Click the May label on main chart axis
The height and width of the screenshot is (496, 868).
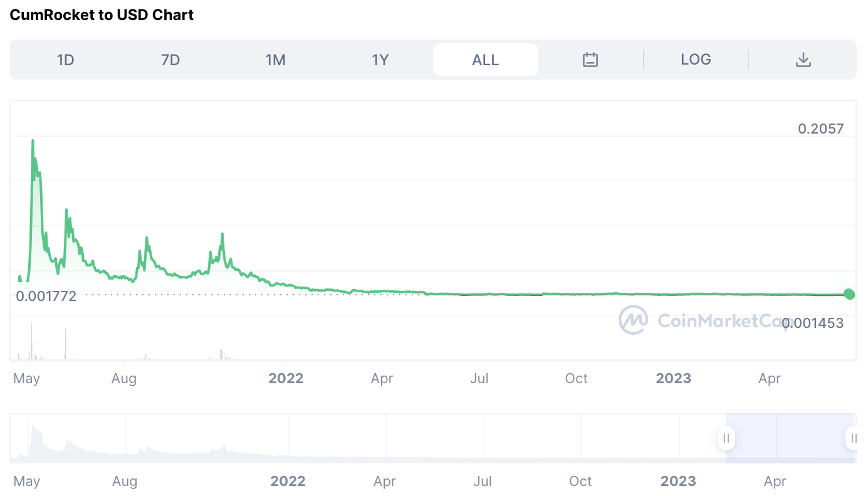26,379
